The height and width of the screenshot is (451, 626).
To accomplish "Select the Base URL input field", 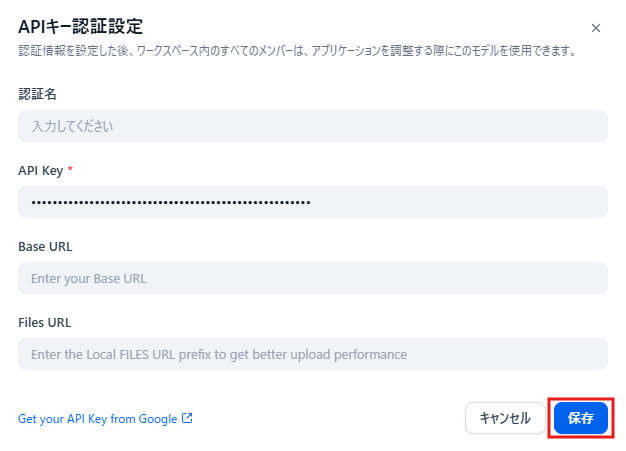I will click(313, 278).
